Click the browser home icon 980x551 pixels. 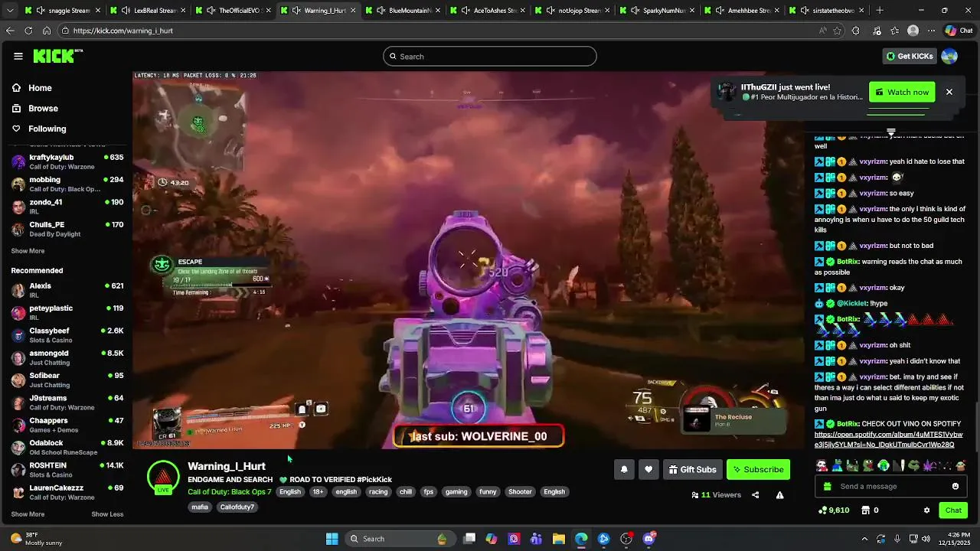47,31
